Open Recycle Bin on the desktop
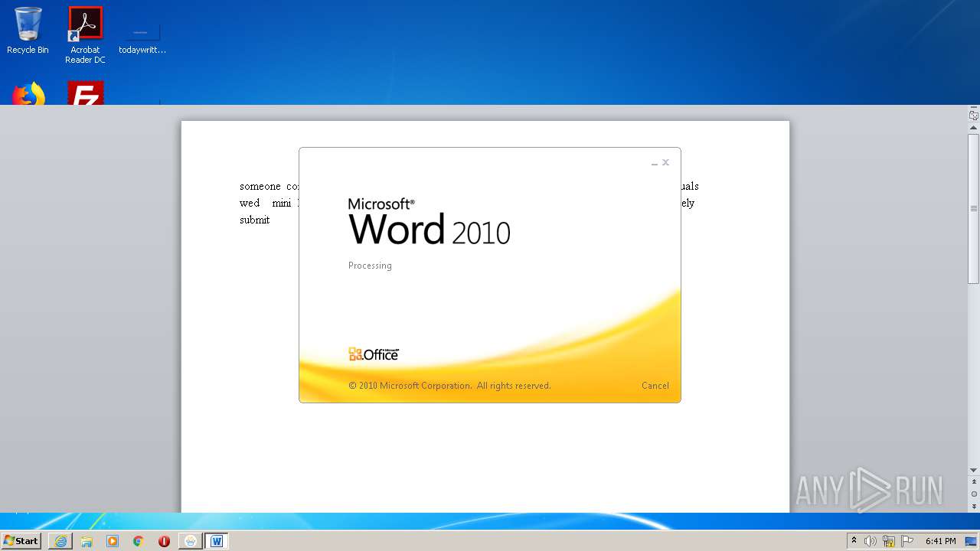Screen dimensions: 980x551 click(x=28, y=31)
